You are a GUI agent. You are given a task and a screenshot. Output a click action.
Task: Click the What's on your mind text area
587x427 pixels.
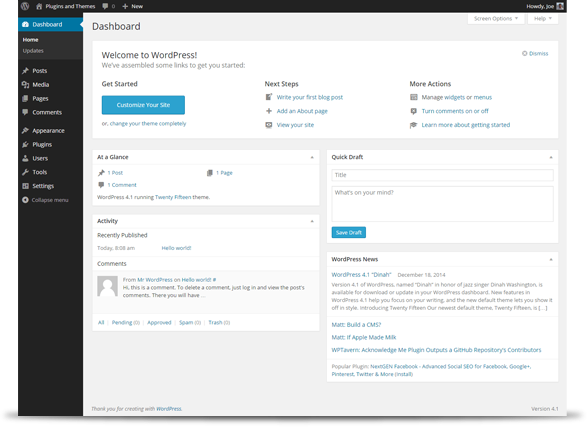(442, 204)
